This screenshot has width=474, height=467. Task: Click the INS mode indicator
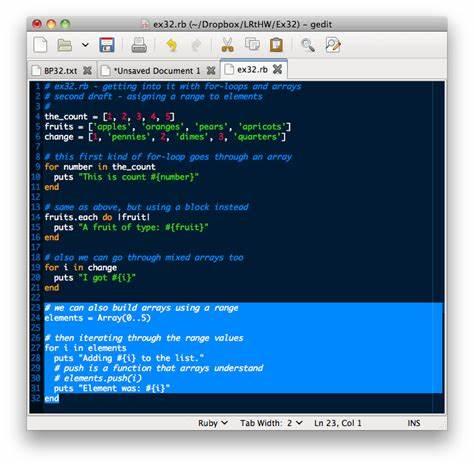coord(414,423)
